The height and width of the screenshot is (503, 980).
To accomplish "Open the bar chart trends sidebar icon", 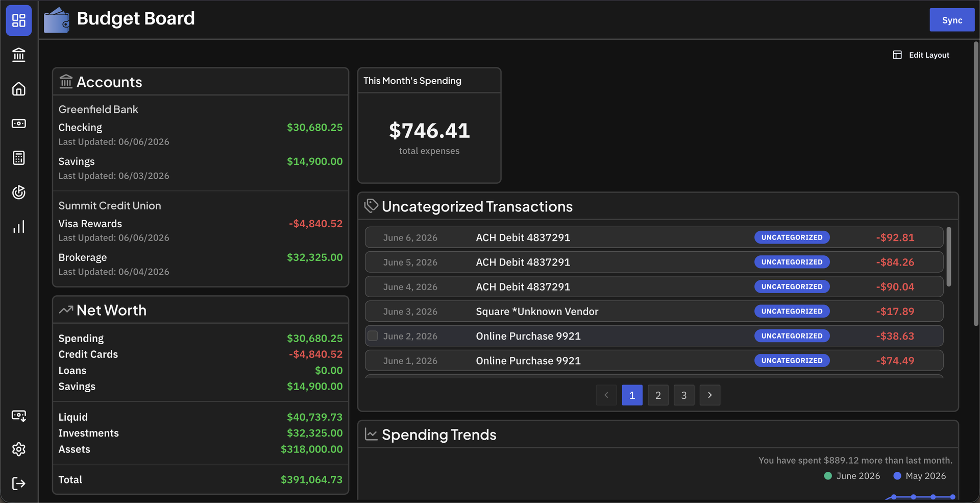I will [19, 227].
